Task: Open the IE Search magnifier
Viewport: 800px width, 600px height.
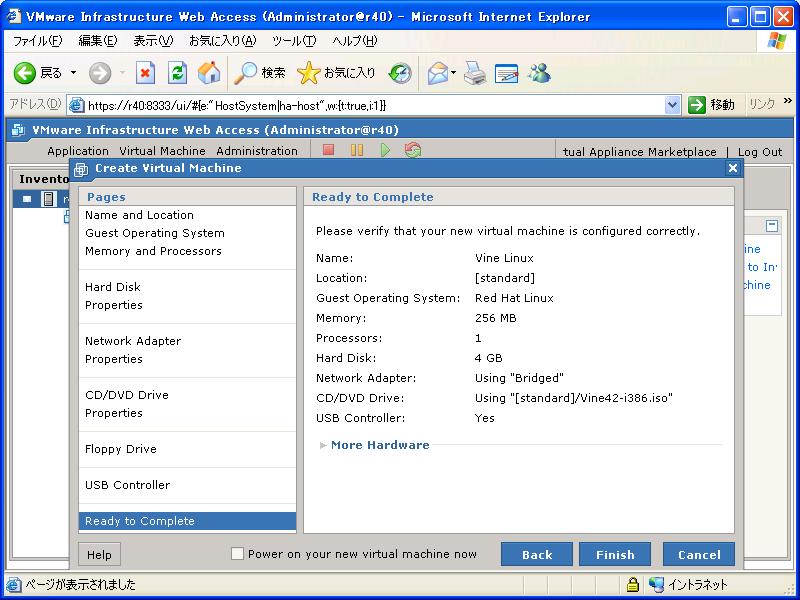Action: 245,73
